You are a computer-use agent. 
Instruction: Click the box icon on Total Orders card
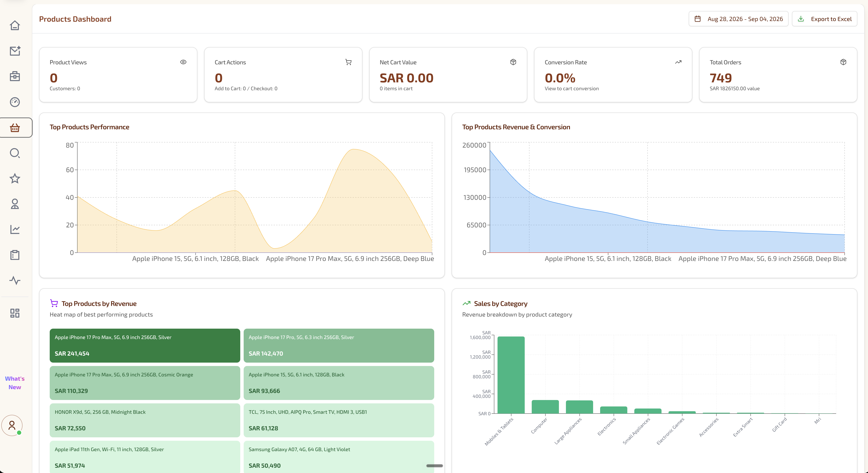(x=843, y=62)
